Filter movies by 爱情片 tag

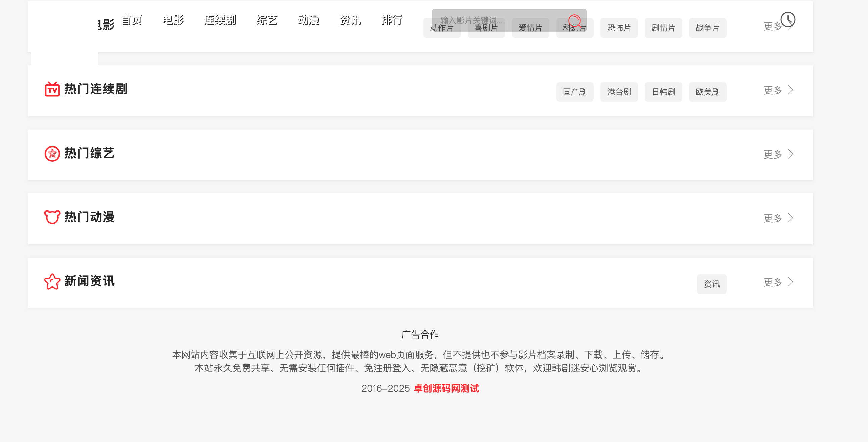[x=530, y=28]
